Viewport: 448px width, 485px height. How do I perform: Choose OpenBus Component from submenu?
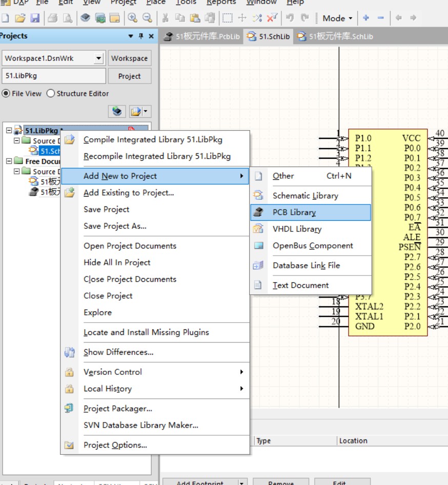tap(311, 246)
